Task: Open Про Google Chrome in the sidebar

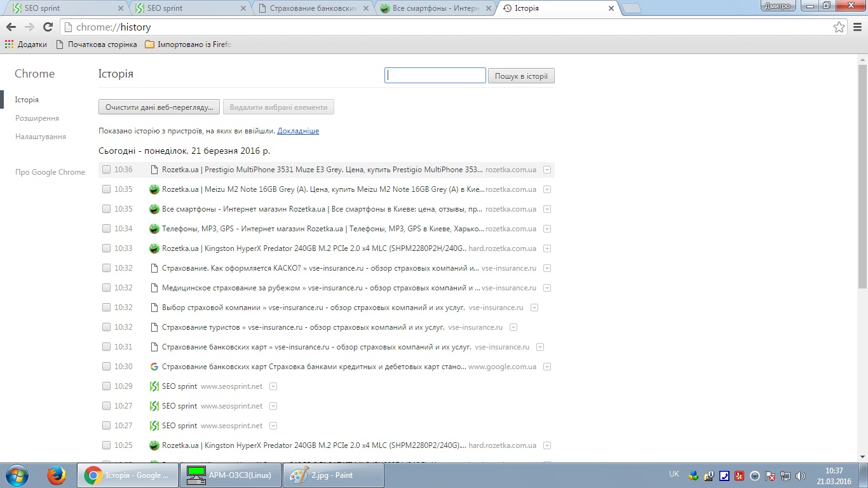Action: 50,172
